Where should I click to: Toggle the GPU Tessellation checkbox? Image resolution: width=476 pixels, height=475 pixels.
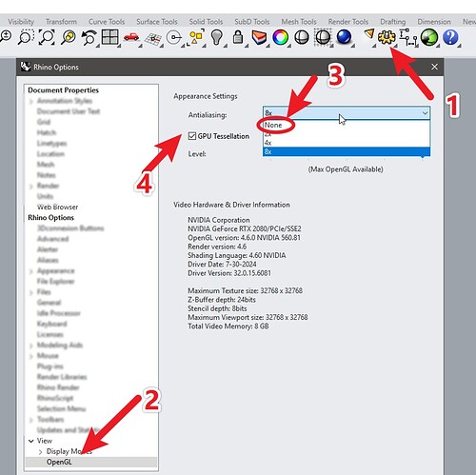(192, 136)
